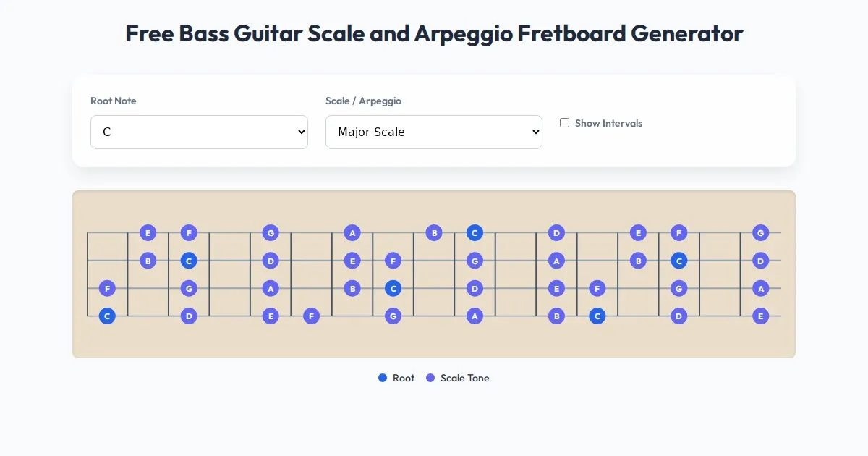This screenshot has height=456, width=868.
Task: Expand the Scale / Arpeggio dropdown
Action: [x=434, y=132]
